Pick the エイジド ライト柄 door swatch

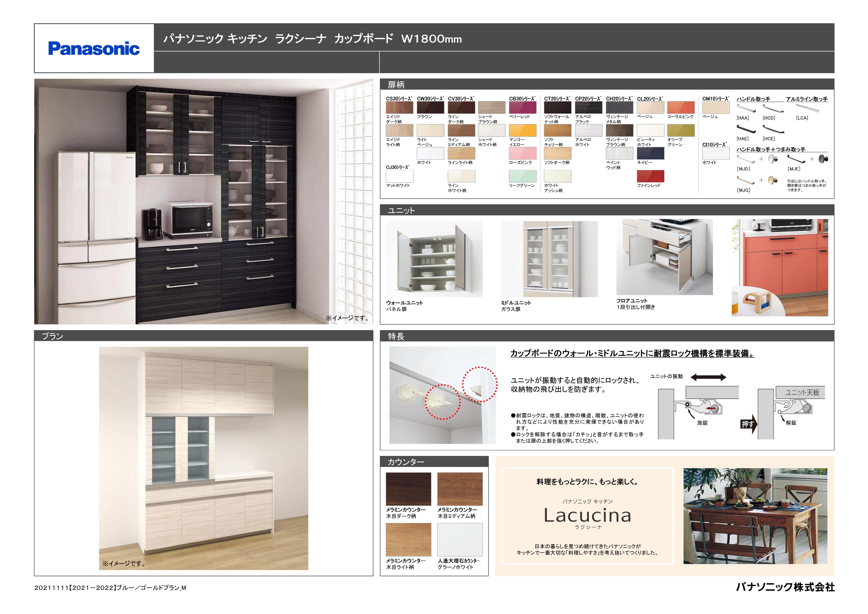[400, 131]
